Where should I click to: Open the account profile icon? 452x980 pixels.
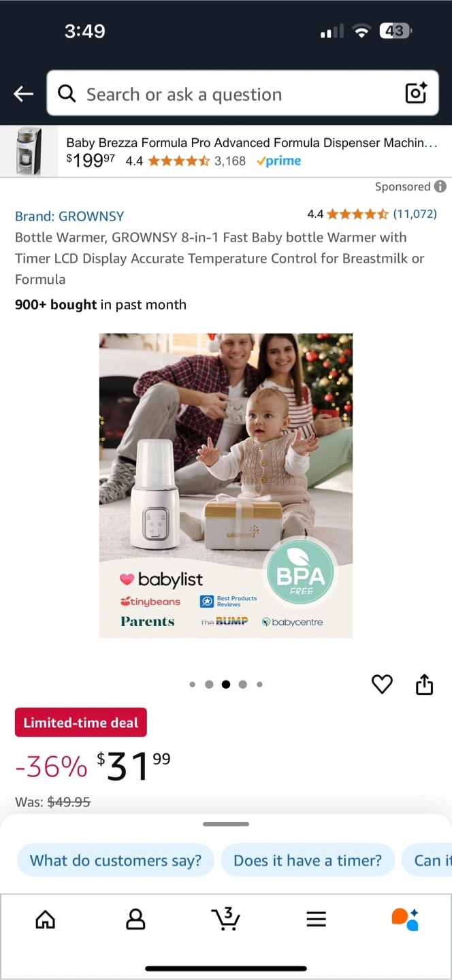(x=135, y=919)
